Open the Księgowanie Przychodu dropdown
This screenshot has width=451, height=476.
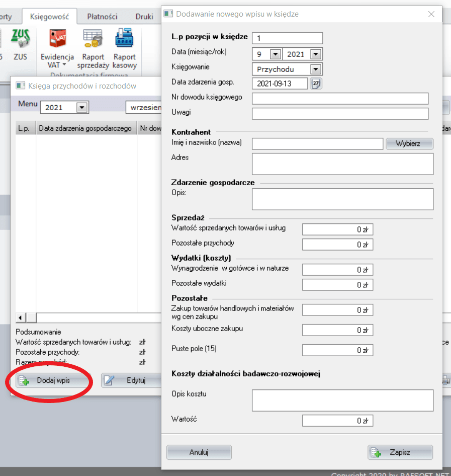[x=315, y=69]
